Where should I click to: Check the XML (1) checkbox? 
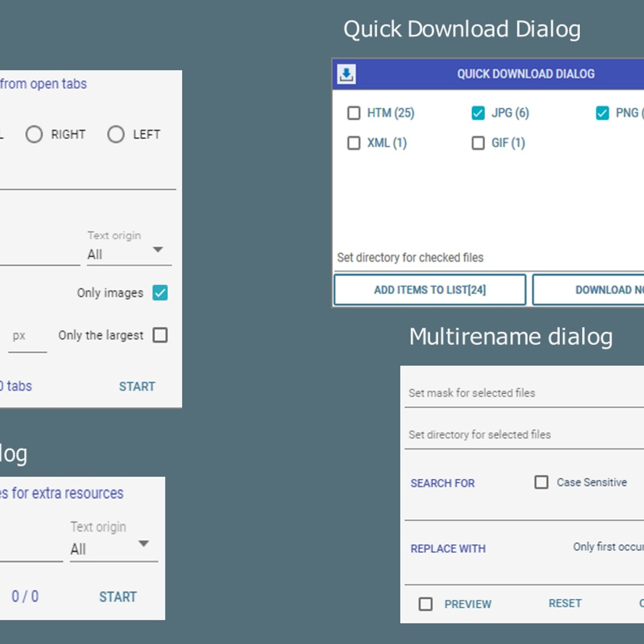(x=354, y=143)
